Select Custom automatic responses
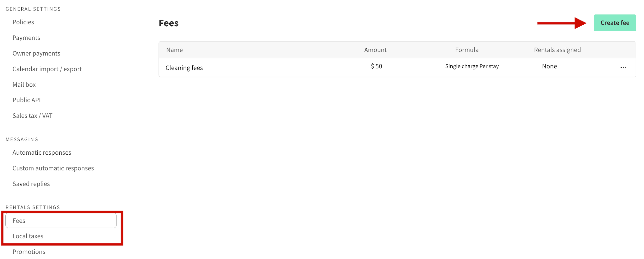The height and width of the screenshot is (259, 644). (53, 168)
